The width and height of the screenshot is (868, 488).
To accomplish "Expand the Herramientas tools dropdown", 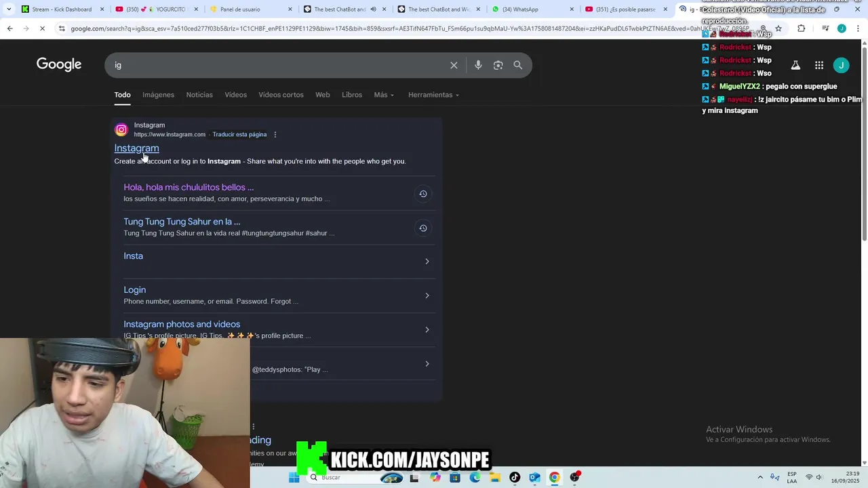I will [433, 95].
